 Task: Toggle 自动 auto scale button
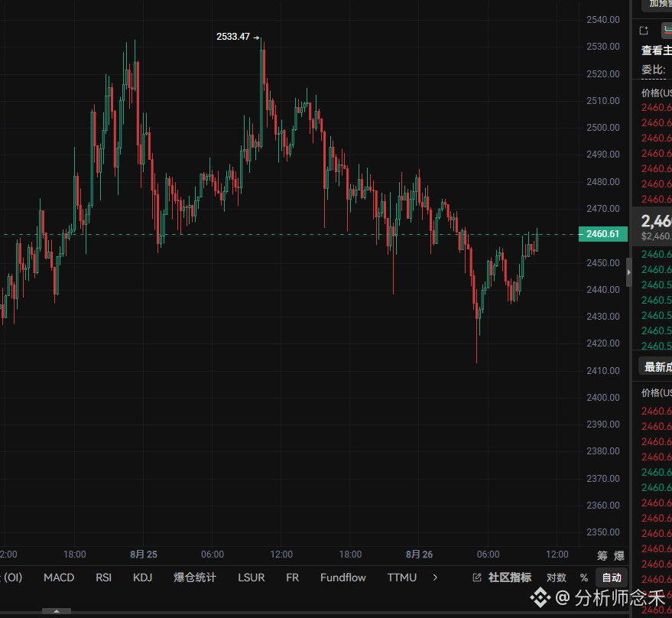tap(612, 577)
